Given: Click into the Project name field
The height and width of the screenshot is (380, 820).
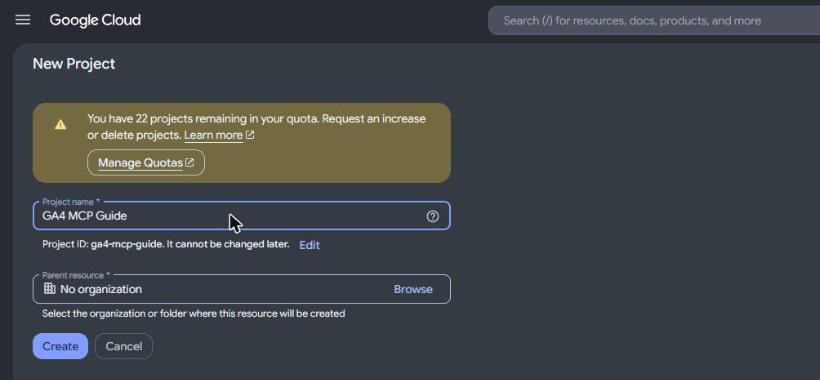Looking at the screenshot, I should coord(241,216).
